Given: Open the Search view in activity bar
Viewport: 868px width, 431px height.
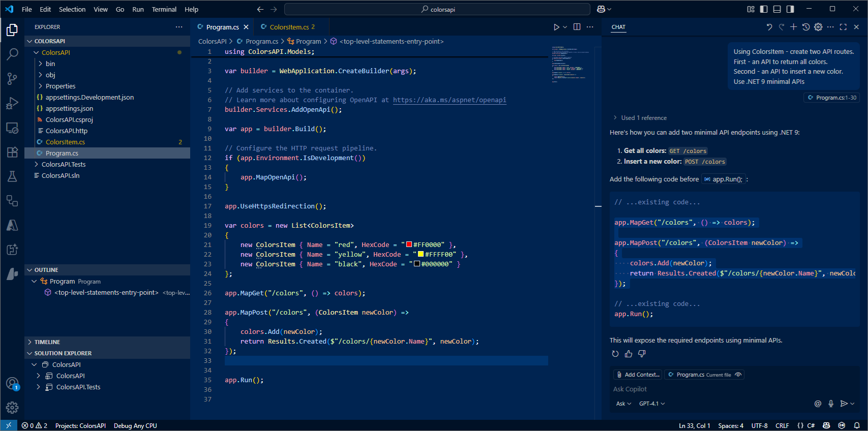Looking at the screenshot, I should point(12,54).
